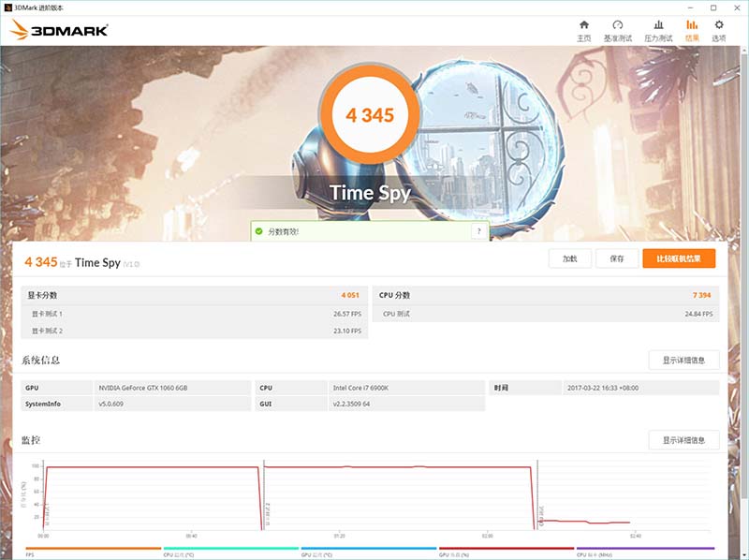Image resolution: width=749 pixels, height=560 pixels.
Task: Minimize the 3DMark window
Action: coord(691,7)
